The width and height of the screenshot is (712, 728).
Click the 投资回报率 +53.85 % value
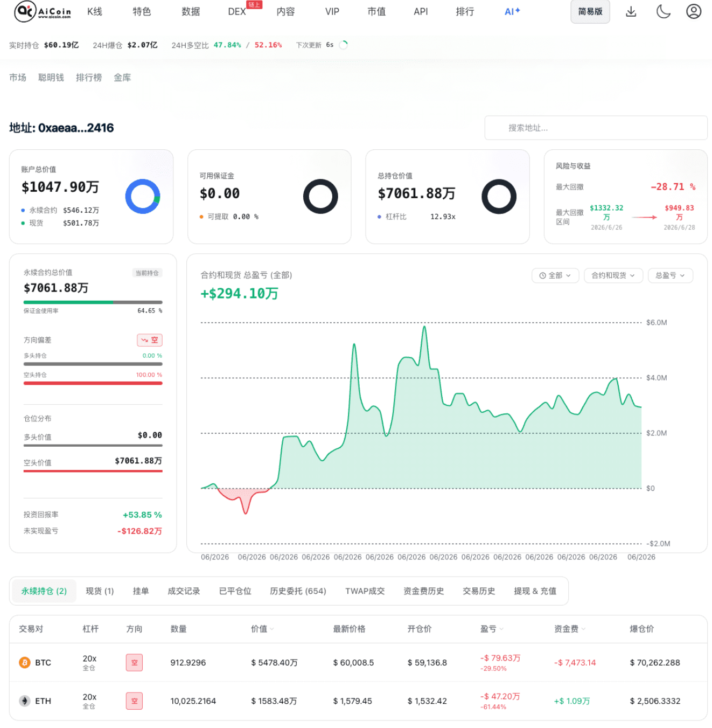point(142,515)
